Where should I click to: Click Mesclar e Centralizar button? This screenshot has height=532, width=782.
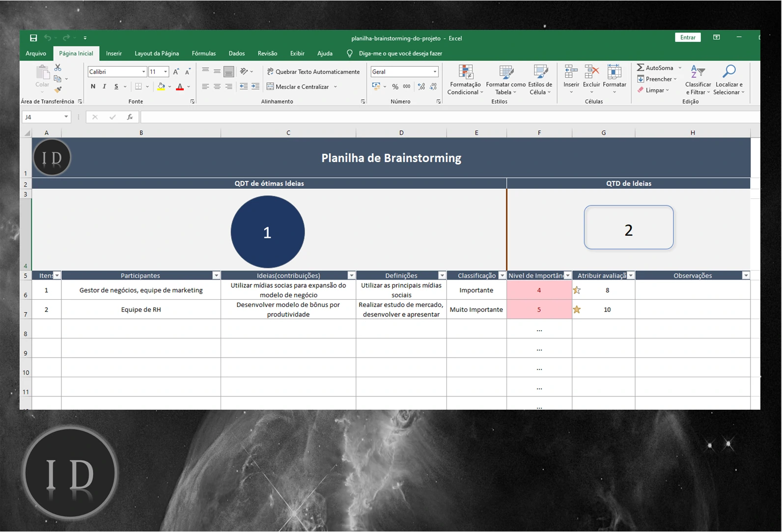point(302,86)
